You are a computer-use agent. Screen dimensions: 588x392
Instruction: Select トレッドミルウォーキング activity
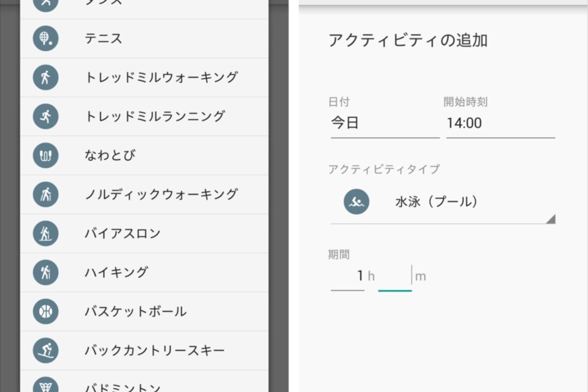click(x=144, y=77)
